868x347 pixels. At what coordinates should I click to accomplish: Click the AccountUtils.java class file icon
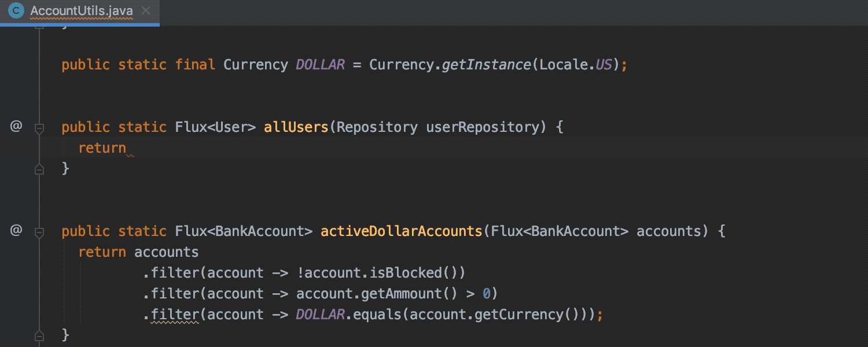tap(16, 10)
